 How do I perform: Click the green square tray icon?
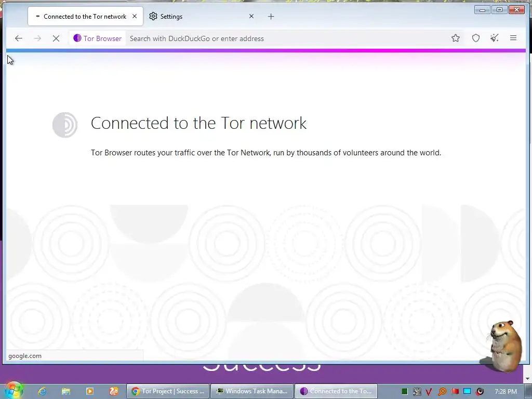[x=404, y=392]
